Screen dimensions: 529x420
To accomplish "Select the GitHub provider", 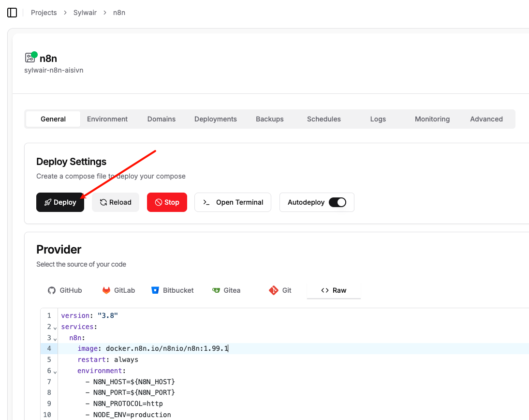I will pos(65,290).
